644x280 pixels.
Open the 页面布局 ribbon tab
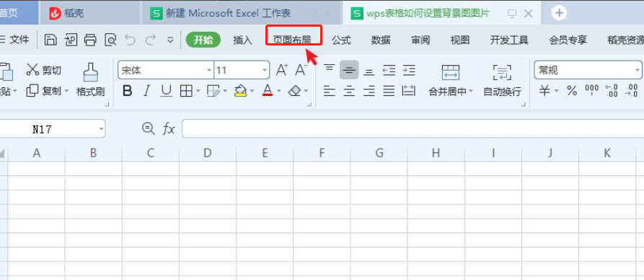[x=292, y=40]
